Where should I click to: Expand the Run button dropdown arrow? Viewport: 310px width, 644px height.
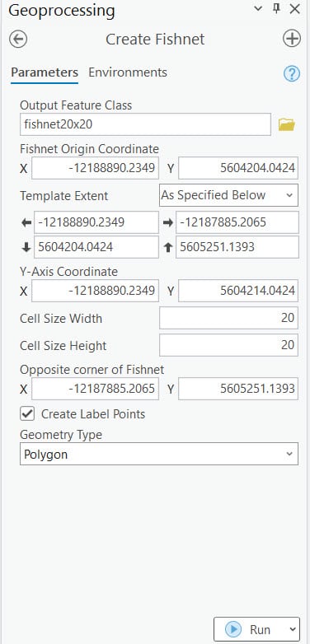[293, 629]
